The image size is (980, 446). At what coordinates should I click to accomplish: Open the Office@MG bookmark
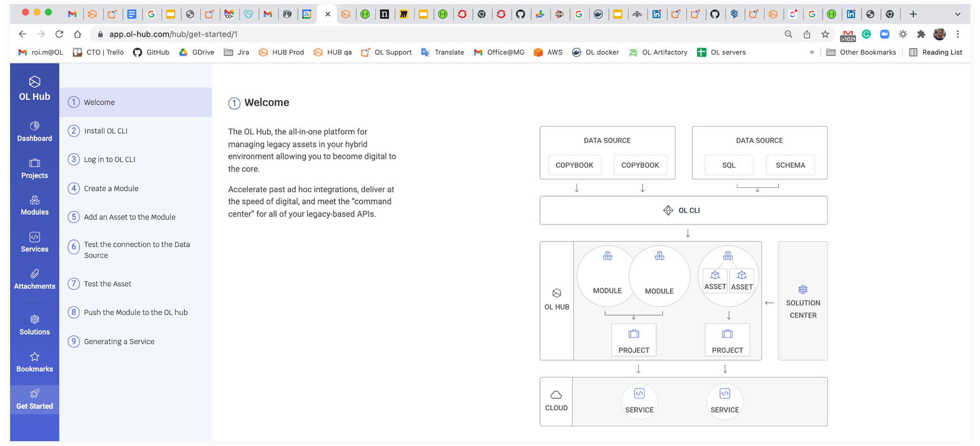tap(499, 52)
